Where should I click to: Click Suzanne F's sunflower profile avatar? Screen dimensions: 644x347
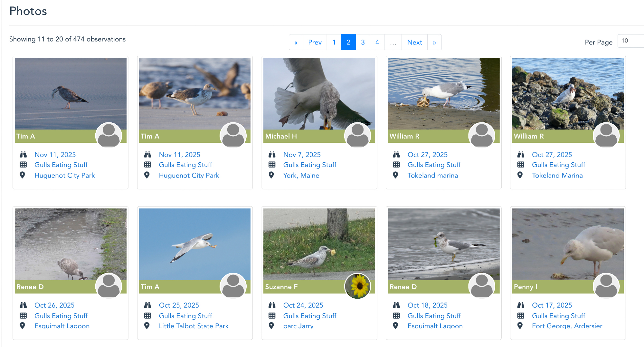(x=357, y=286)
